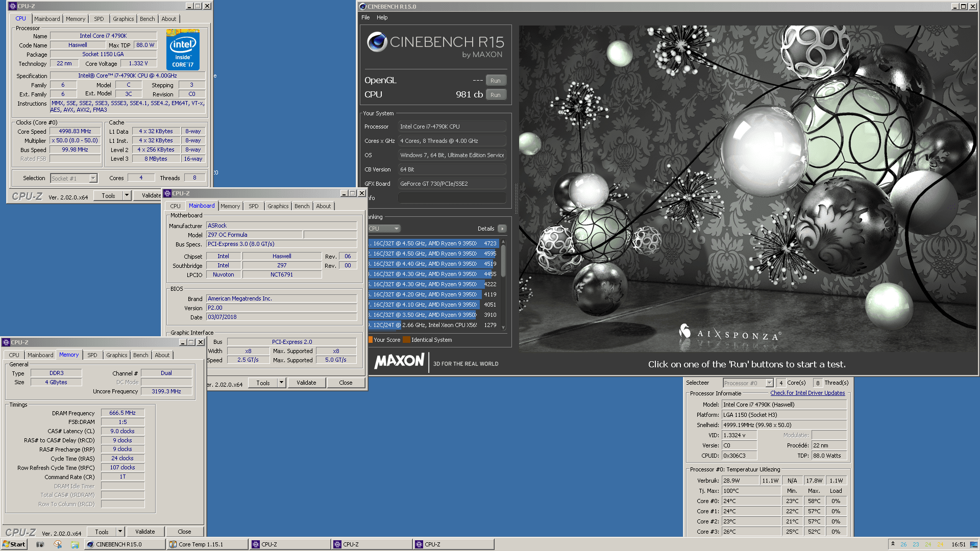Click title icon of CPU-Z Mainboard window
This screenshot has width=980, height=551.
coord(167,193)
